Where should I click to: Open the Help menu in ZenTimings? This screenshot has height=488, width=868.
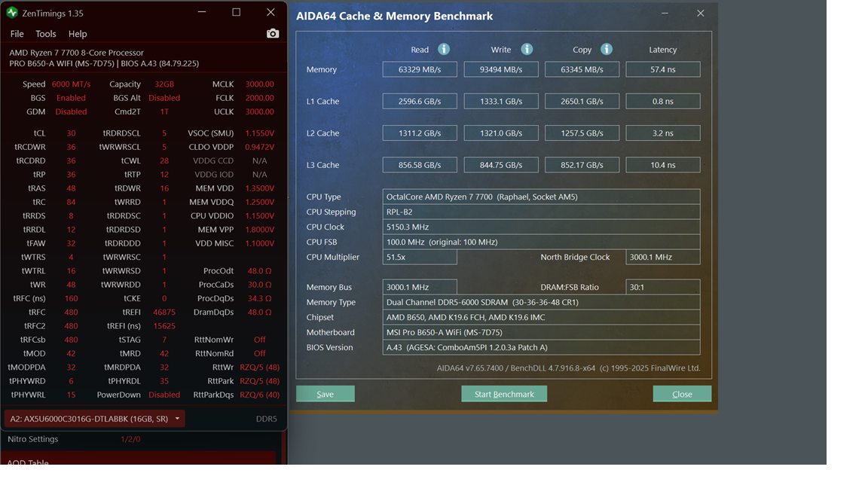pyautogui.click(x=78, y=34)
